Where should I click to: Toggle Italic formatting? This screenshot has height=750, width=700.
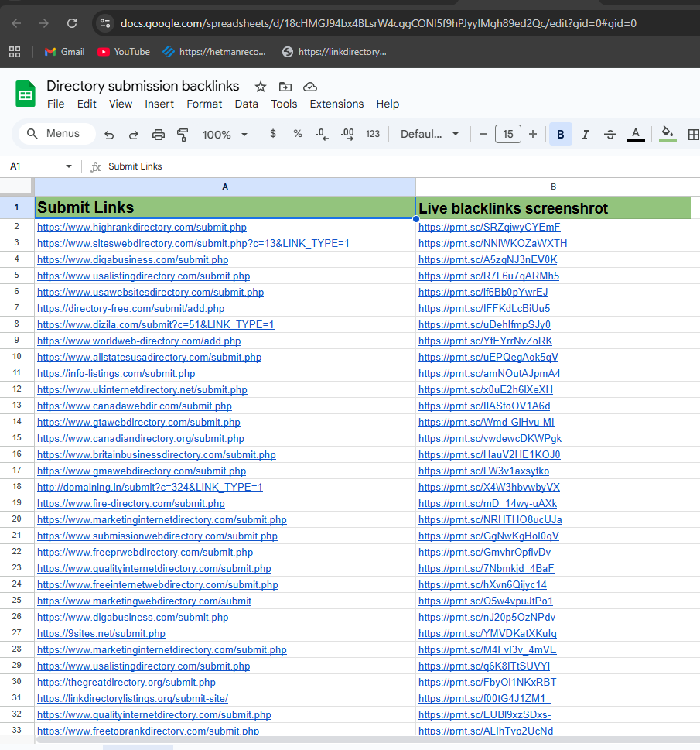click(x=585, y=135)
